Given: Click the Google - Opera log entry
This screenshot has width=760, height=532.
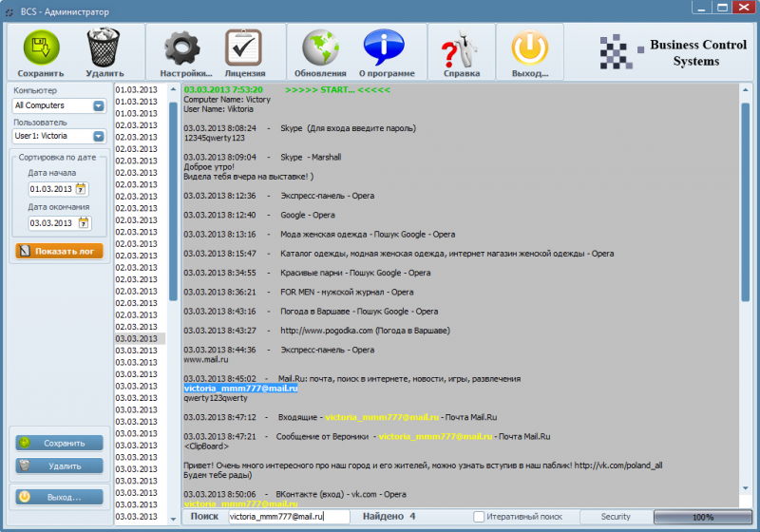Looking at the screenshot, I should [259, 215].
